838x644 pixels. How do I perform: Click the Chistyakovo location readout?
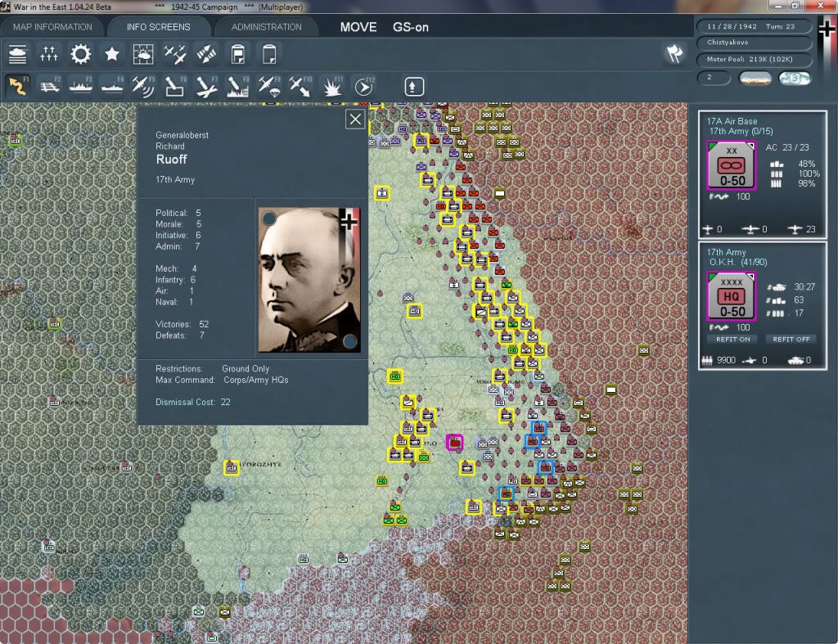[x=754, y=43]
